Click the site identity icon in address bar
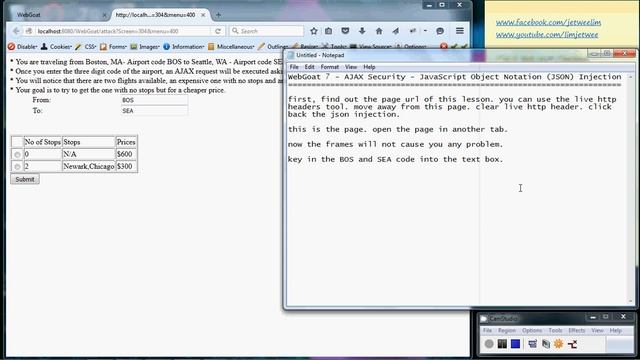The width and height of the screenshot is (640, 360). [x=29, y=31]
